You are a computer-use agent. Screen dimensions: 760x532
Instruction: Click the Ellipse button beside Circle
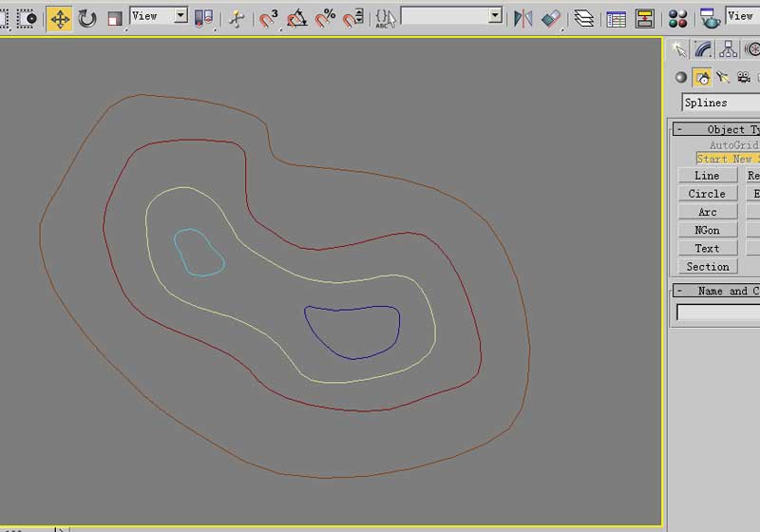pyautogui.click(x=752, y=194)
